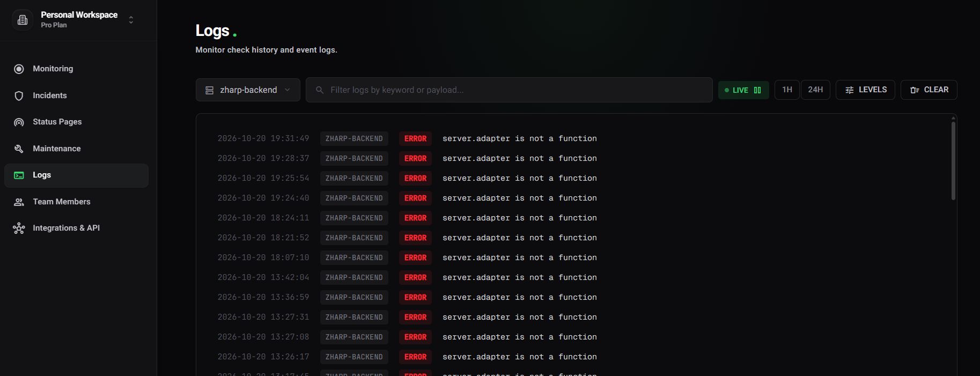Go to Incidents page
The height and width of the screenshot is (376, 980).
coord(76,95)
